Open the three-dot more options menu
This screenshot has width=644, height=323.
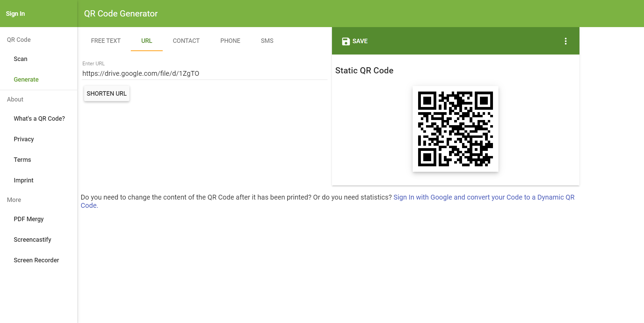click(565, 41)
